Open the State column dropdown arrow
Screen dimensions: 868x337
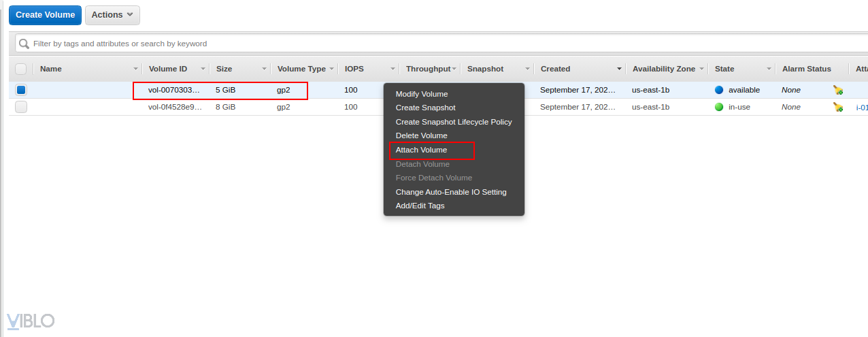tap(769, 69)
